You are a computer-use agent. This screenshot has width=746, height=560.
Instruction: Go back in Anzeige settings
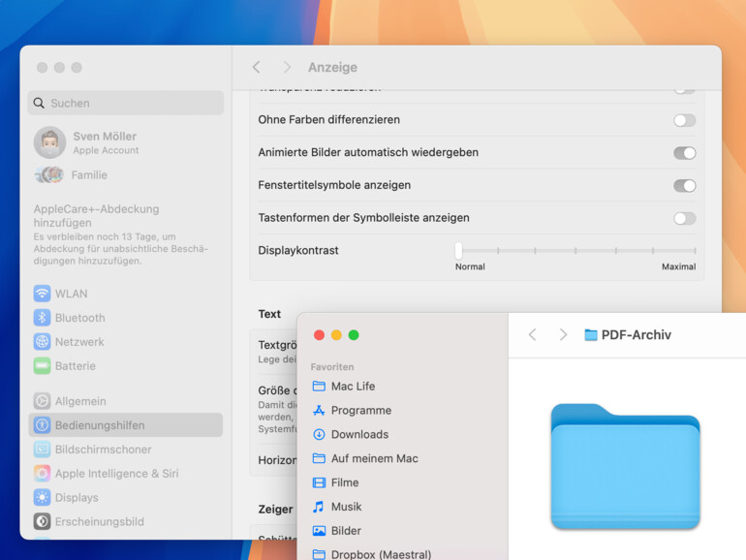256,67
